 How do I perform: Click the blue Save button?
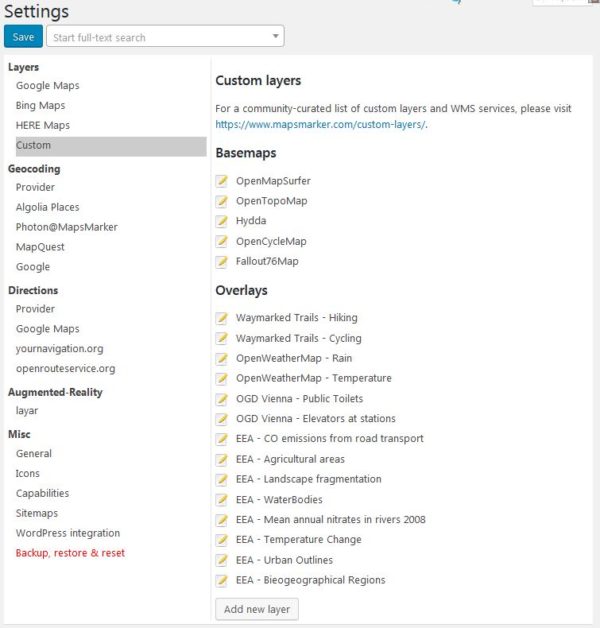point(23,36)
